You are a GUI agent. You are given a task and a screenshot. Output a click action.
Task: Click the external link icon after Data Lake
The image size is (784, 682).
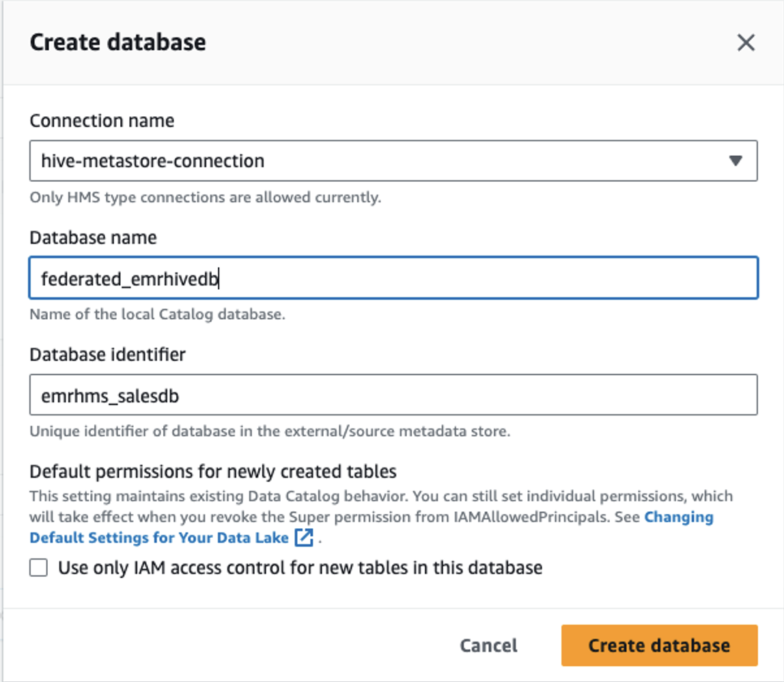[x=304, y=538]
